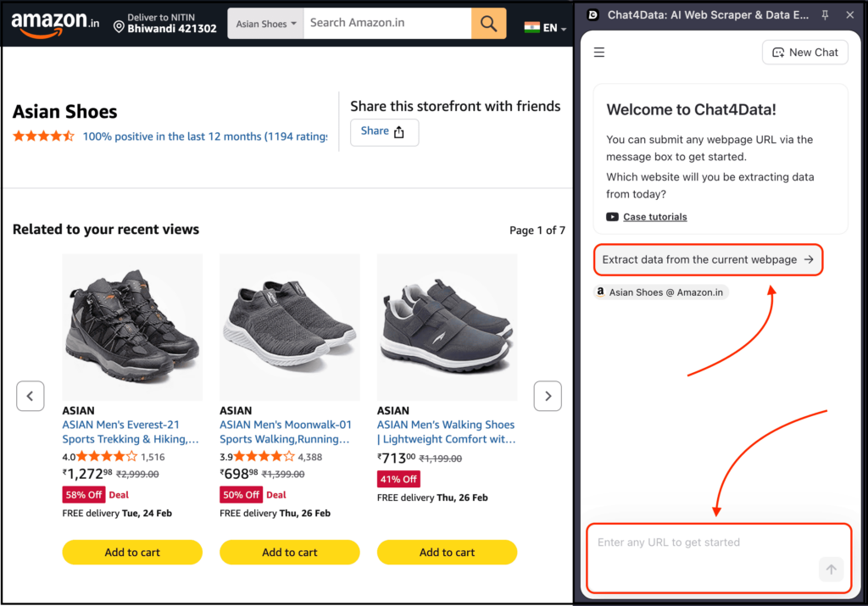This screenshot has height=606, width=868.
Task: Click the delivery location pin icon
Action: click(119, 26)
